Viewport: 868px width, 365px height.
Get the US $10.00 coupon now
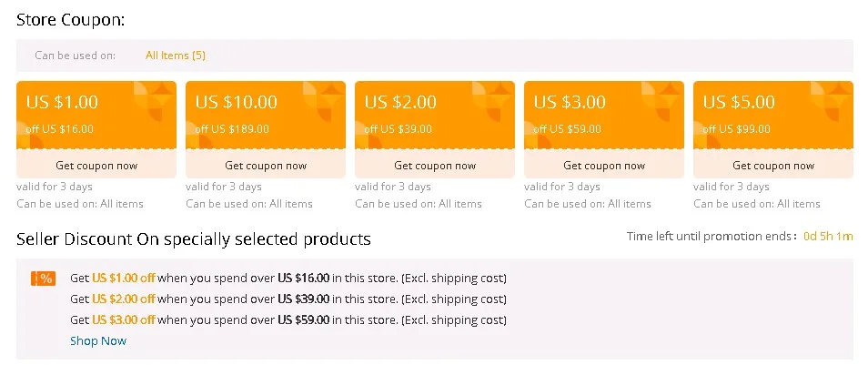[x=266, y=166]
